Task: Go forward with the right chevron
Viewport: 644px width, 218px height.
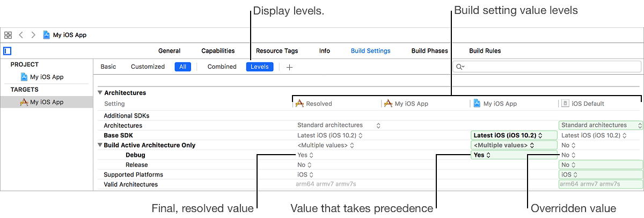Action: click(33, 35)
